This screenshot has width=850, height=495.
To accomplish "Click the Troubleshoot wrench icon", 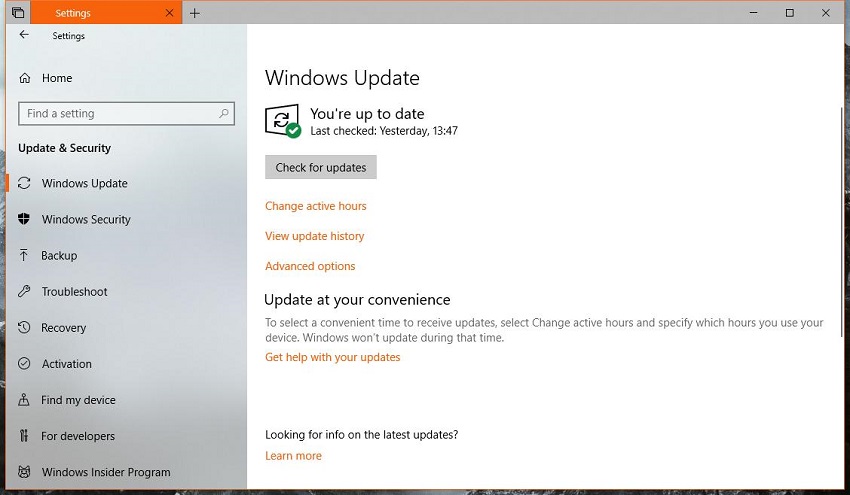I will click(x=24, y=292).
